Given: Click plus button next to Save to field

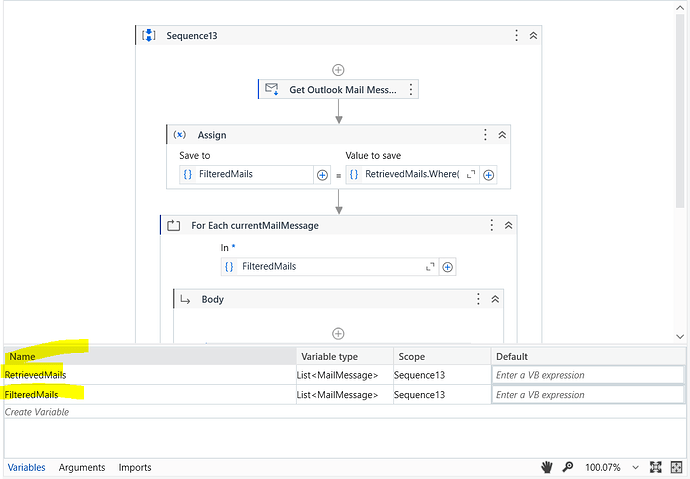Looking at the screenshot, I should coord(322,174).
